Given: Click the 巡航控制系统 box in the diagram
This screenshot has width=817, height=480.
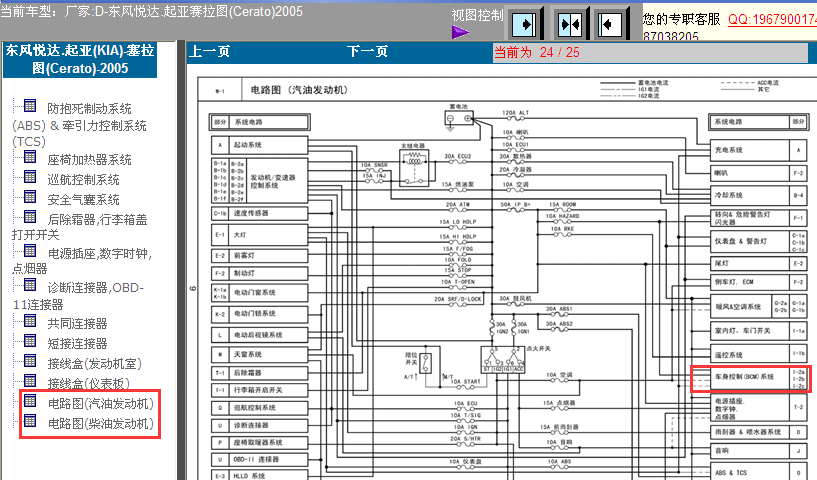Looking at the screenshot, I should [259, 408].
